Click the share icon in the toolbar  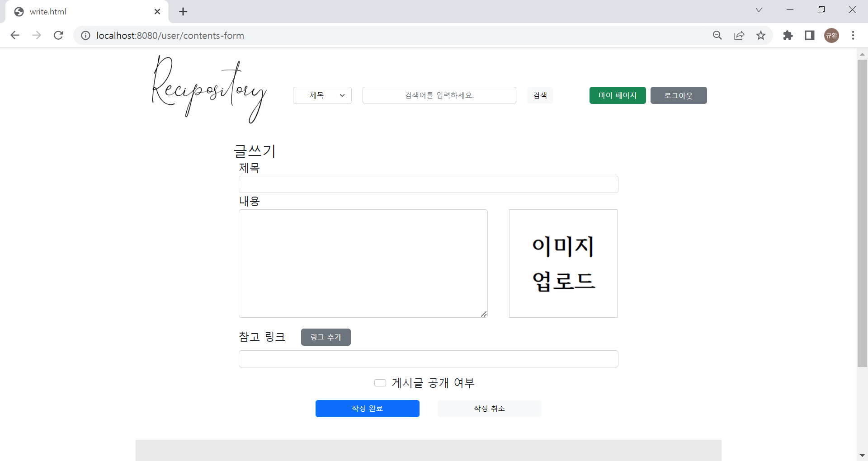[x=739, y=35]
